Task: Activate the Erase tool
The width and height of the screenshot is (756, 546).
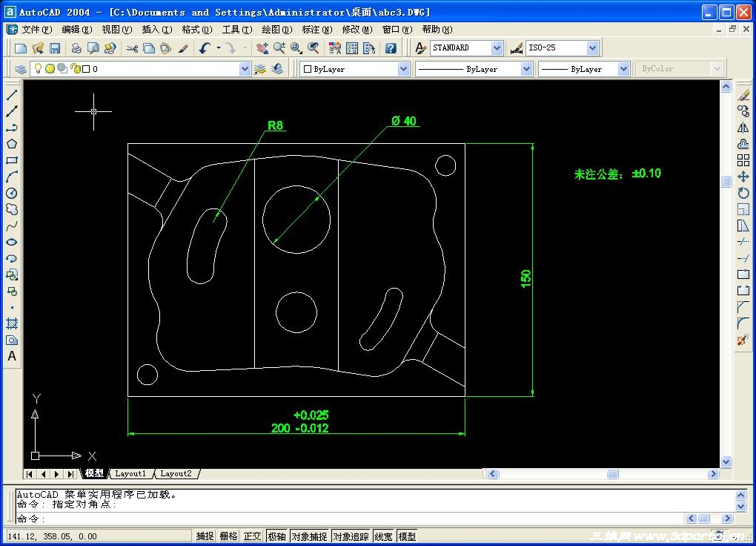Action: (x=743, y=95)
